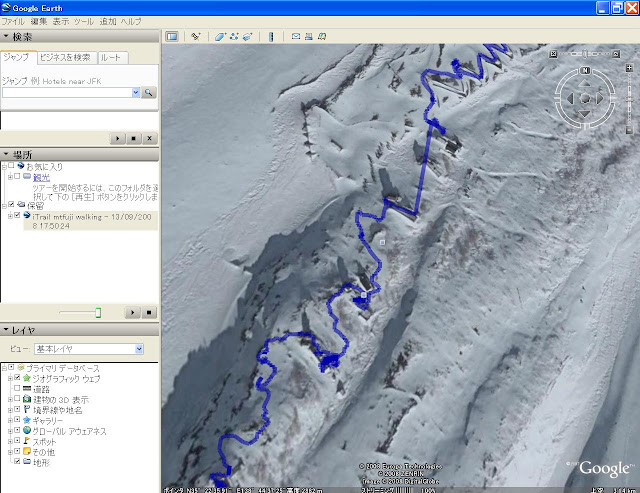Expand the その他 tree node

tap(10, 452)
